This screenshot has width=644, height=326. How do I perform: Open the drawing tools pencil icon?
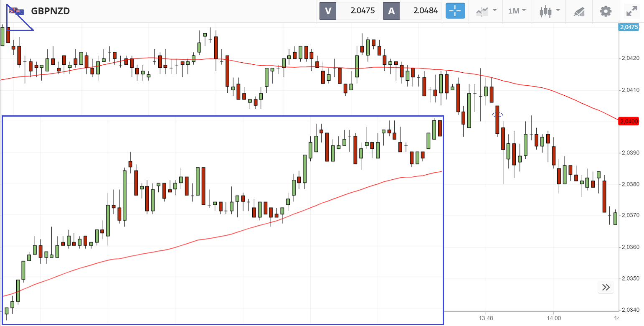(579, 11)
